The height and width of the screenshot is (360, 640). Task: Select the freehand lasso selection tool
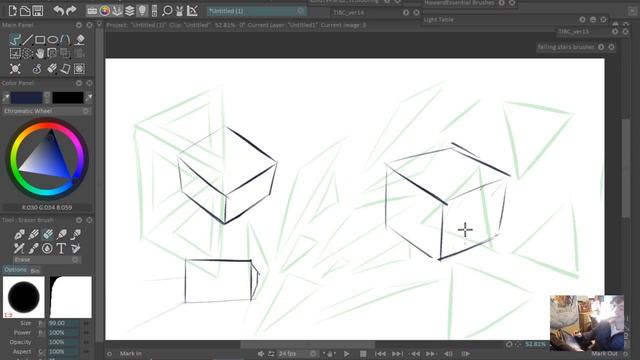[x=27, y=53]
